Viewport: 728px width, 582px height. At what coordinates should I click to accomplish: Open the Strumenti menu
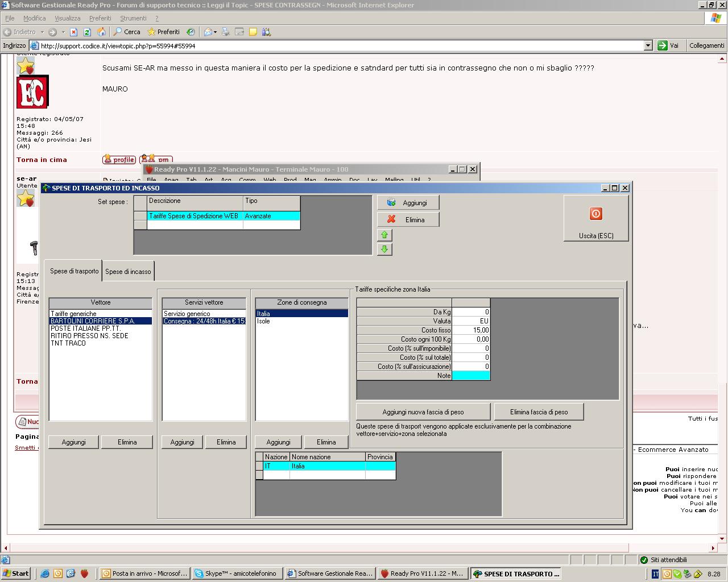(133, 18)
